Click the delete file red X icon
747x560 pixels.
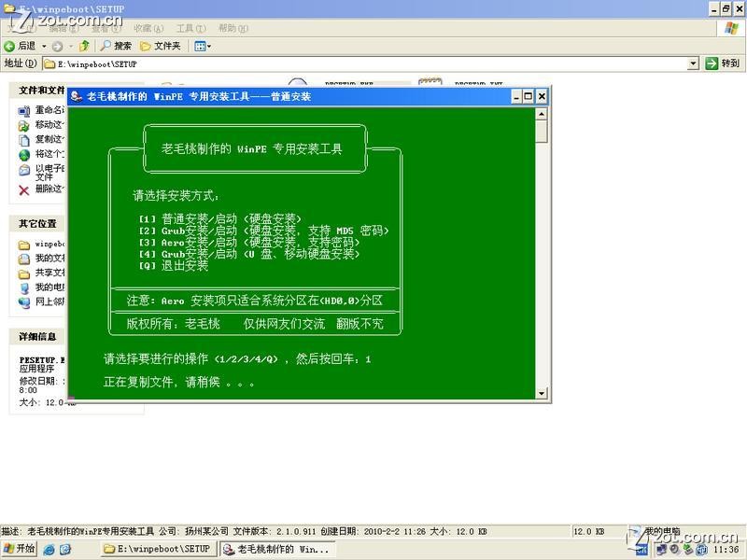tap(24, 189)
